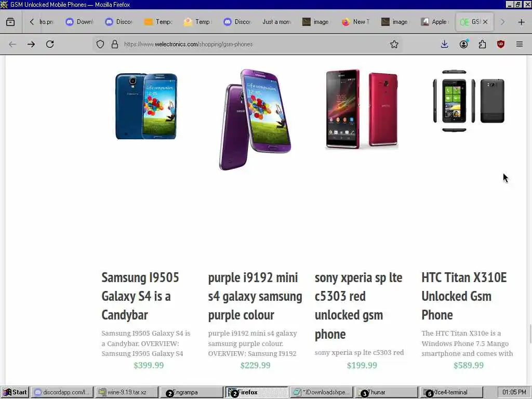Switch to ~/Downloads/xpe taskbar window

pyautogui.click(x=322, y=392)
